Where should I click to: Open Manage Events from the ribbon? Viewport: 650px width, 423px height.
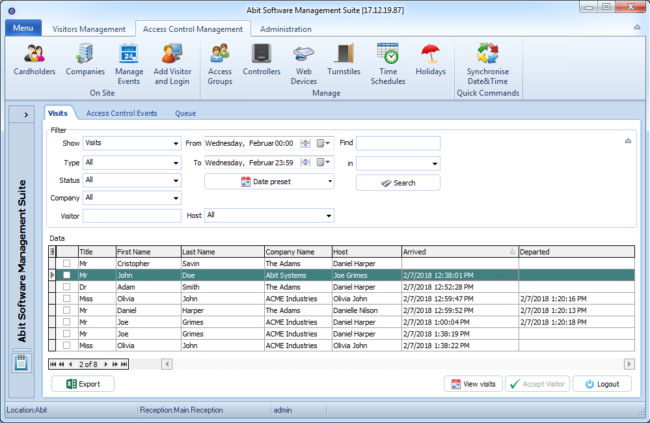coord(129,59)
